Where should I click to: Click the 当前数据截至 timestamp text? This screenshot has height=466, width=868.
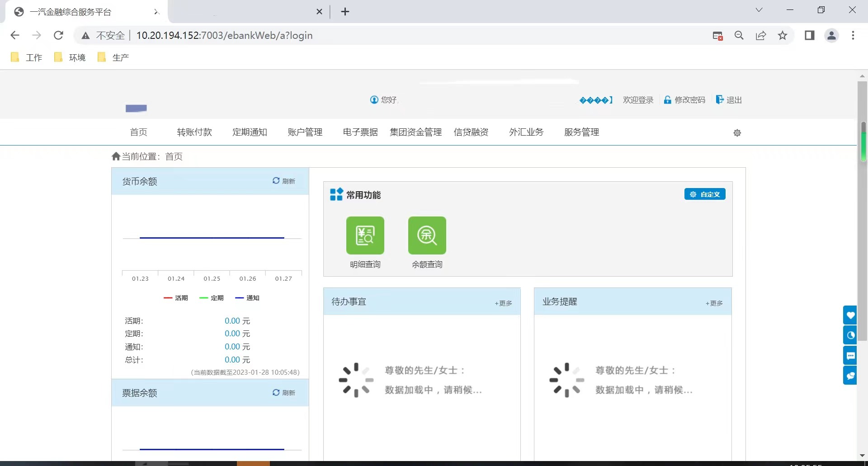(245, 372)
